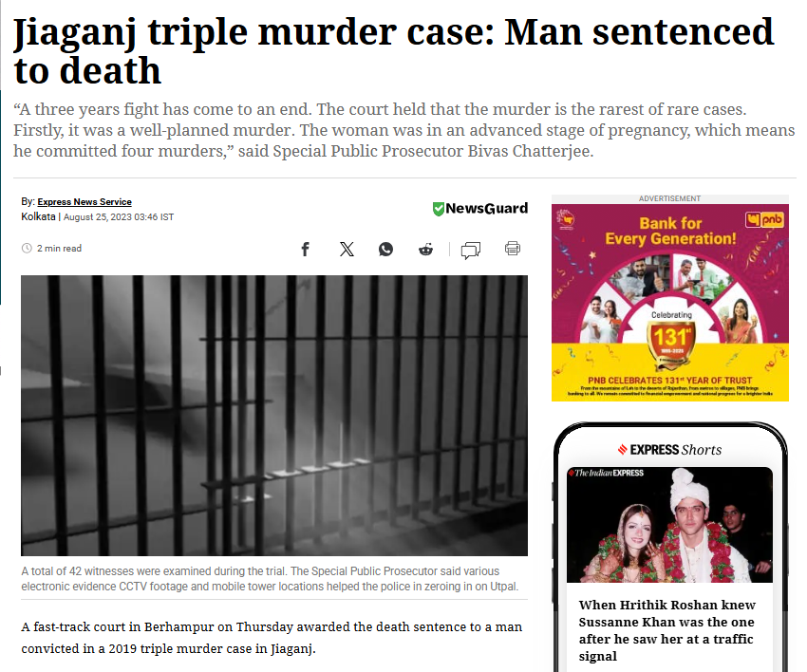This screenshot has height=672, width=807.
Task: Click the clock icon beside read time
Action: pos(27,248)
